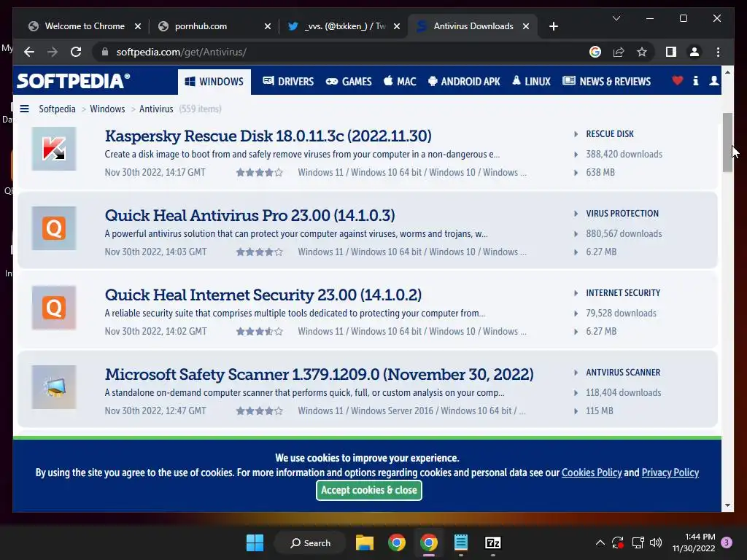Click the Microsoft Safety Scanner icon

(x=54, y=387)
